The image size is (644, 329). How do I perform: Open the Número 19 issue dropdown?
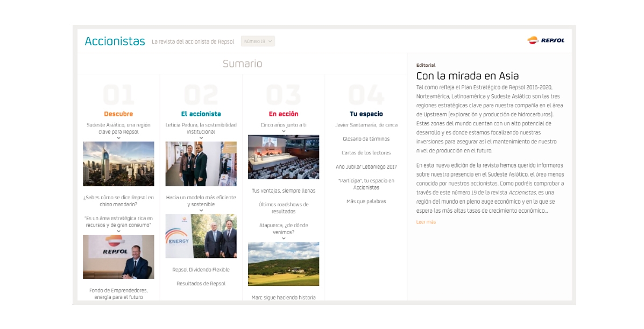(258, 41)
